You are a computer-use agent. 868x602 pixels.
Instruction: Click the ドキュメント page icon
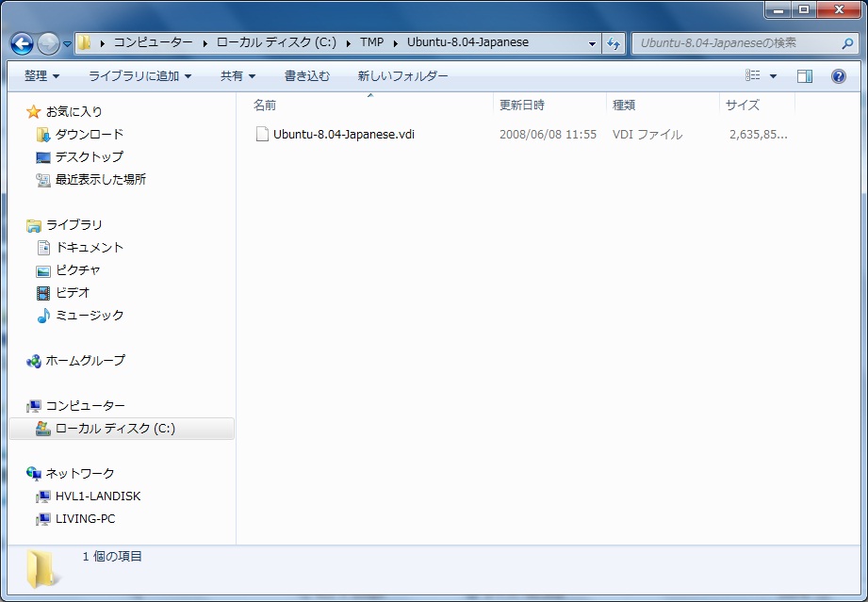[43, 248]
